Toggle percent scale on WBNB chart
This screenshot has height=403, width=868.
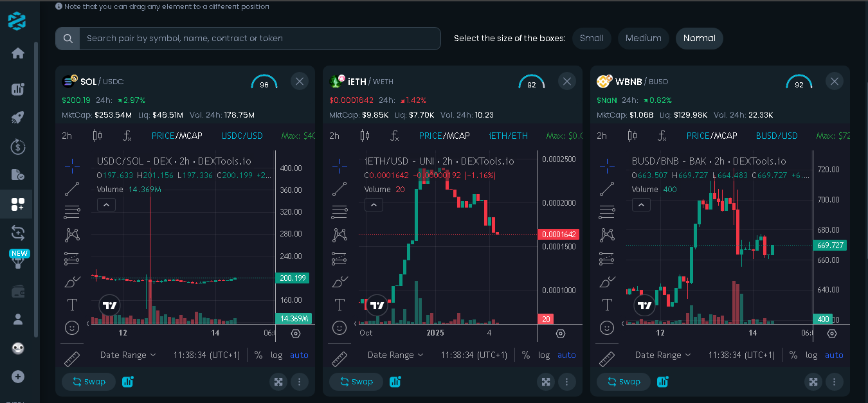793,355
